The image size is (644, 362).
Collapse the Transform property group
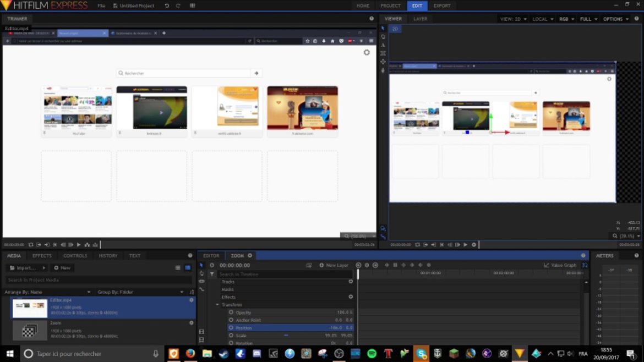click(x=217, y=305)
